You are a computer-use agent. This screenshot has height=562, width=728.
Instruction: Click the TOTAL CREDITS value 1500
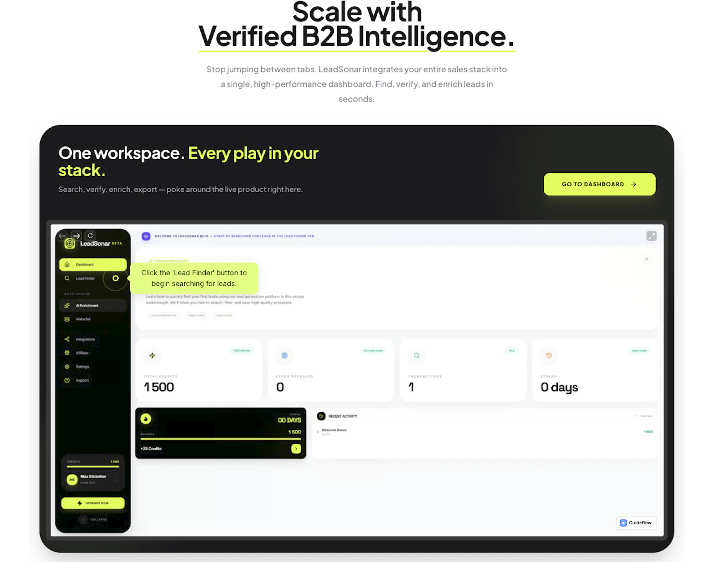[x=159, y=387]
